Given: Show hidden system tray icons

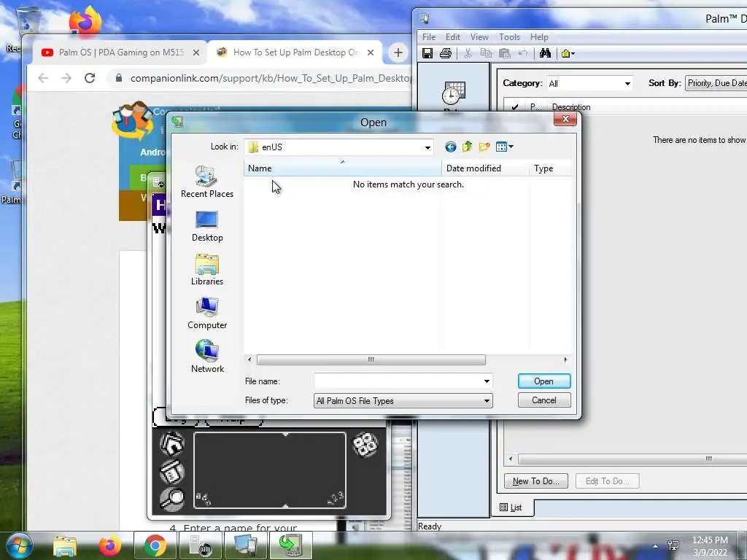Looking at the screenshot, I should [655, 546].
